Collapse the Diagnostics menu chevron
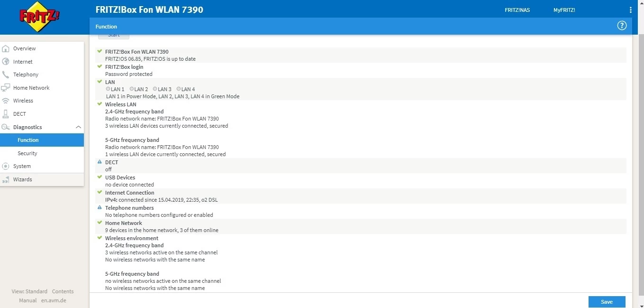Viewport: 644px width, 308px height. click(78, 127)
